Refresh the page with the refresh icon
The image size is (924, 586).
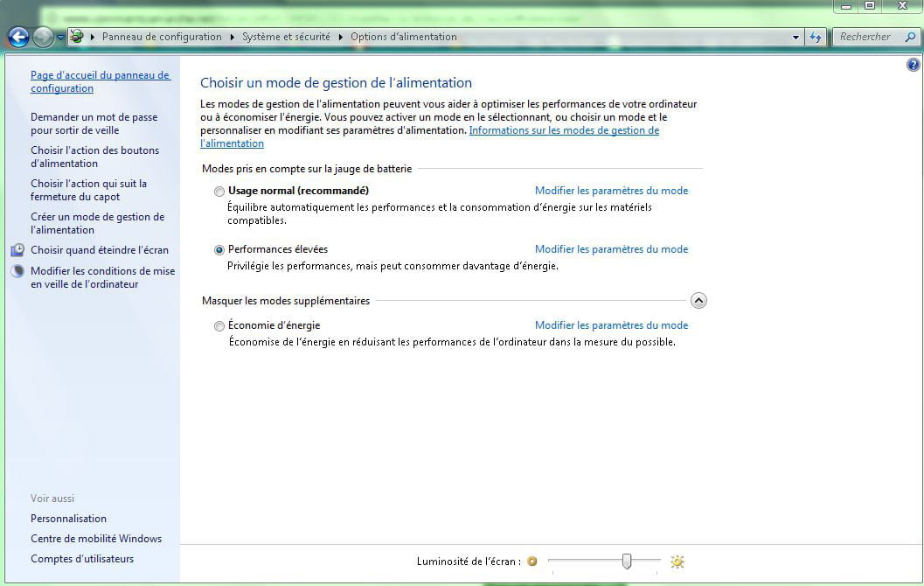[816, 37]
